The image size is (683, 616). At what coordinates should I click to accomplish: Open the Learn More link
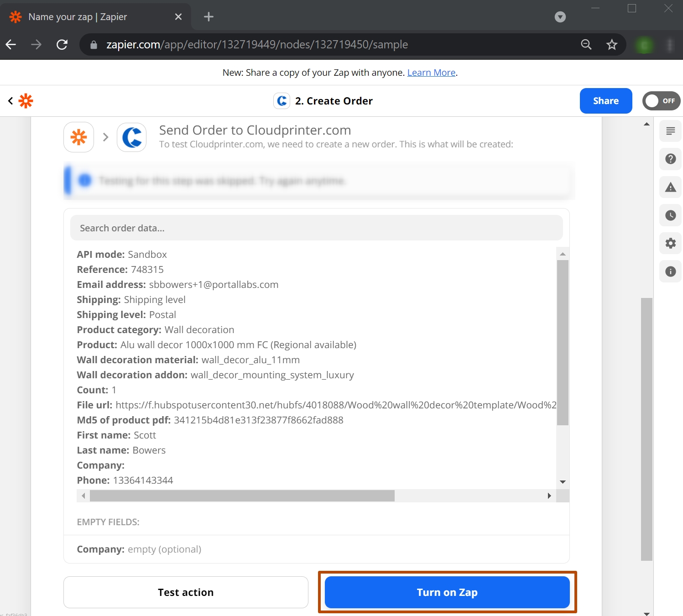431,73
